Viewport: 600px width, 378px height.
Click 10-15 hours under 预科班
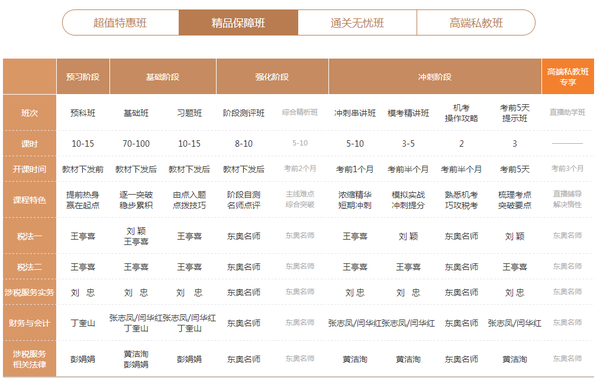tap(83, 143)
